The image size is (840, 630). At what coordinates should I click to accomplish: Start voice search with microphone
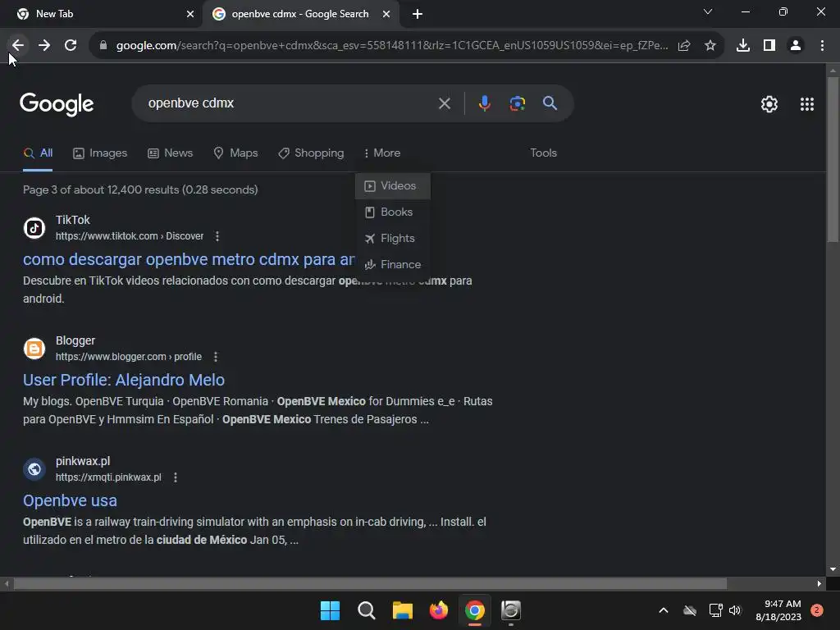coord(484,103)
